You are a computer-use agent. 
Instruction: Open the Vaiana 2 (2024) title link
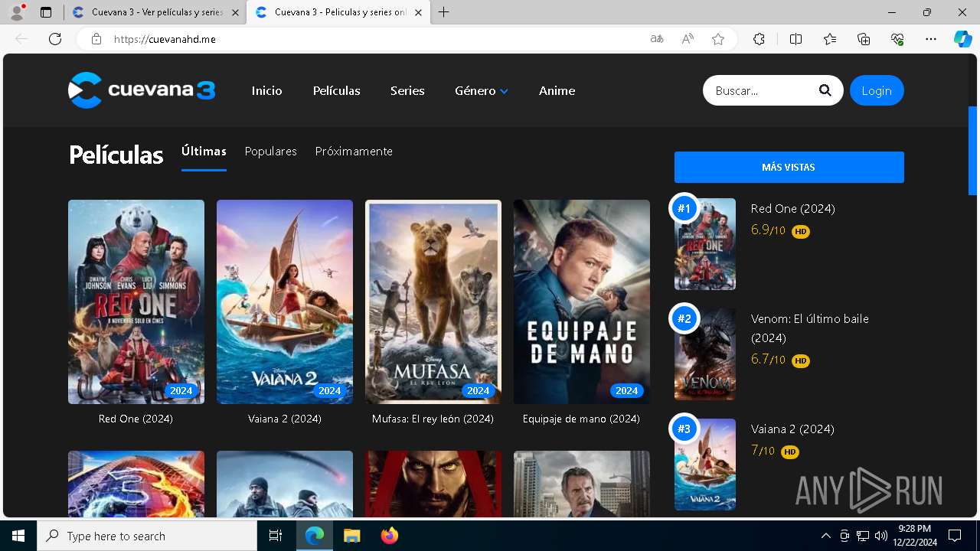(285, 419)
